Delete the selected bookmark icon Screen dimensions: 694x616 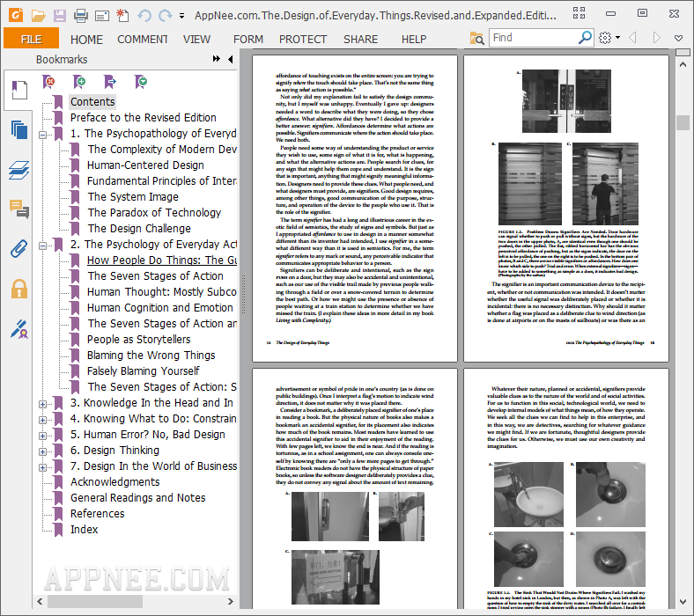(48, 82)
